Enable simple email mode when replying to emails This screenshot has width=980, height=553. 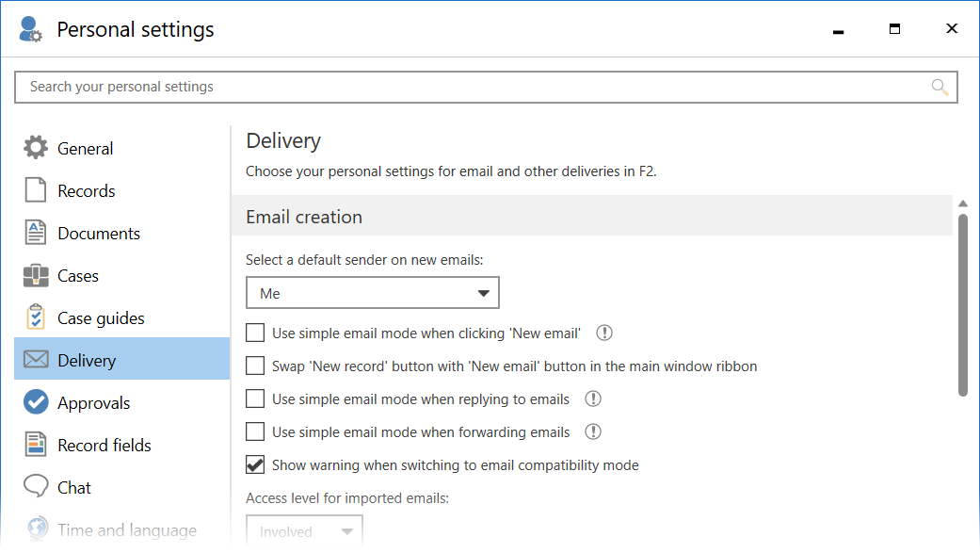tap(255, 398)
